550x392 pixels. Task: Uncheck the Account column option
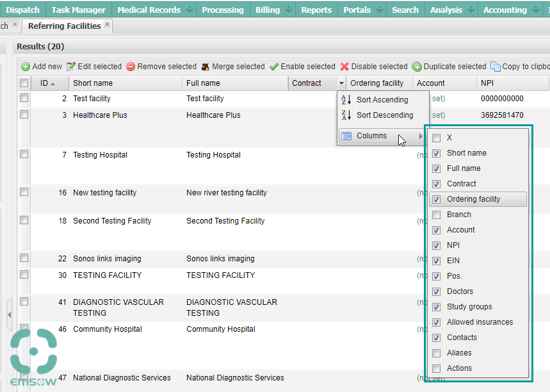pos(437,230)
